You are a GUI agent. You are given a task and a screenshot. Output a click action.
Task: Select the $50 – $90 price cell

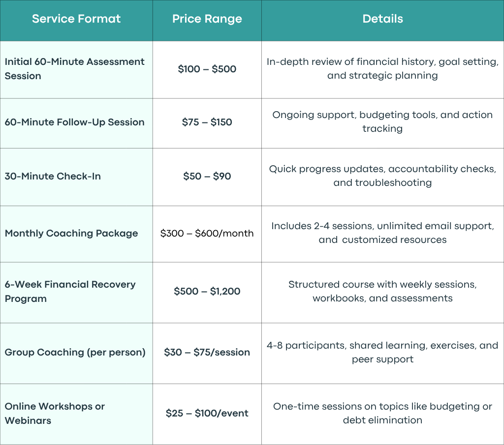point(207,176)
